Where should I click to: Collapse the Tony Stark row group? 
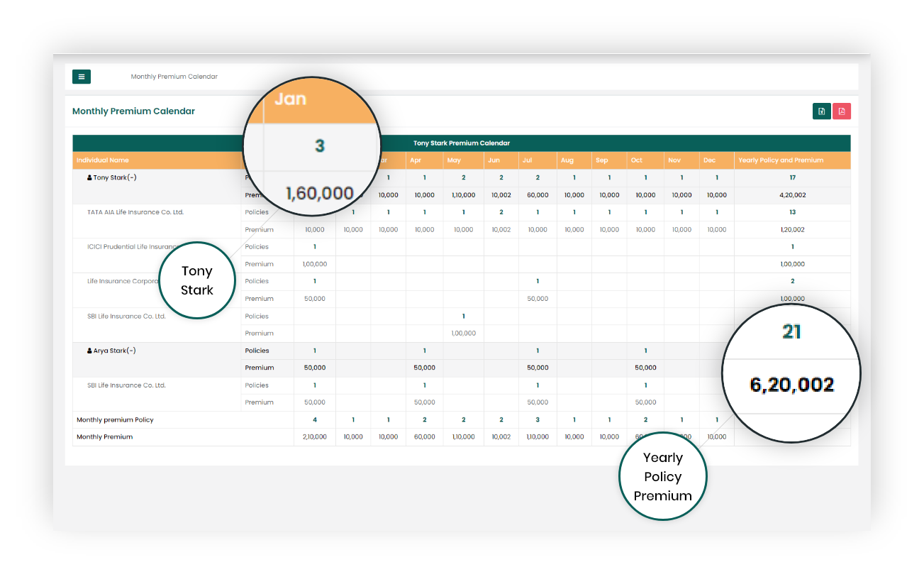131,178
